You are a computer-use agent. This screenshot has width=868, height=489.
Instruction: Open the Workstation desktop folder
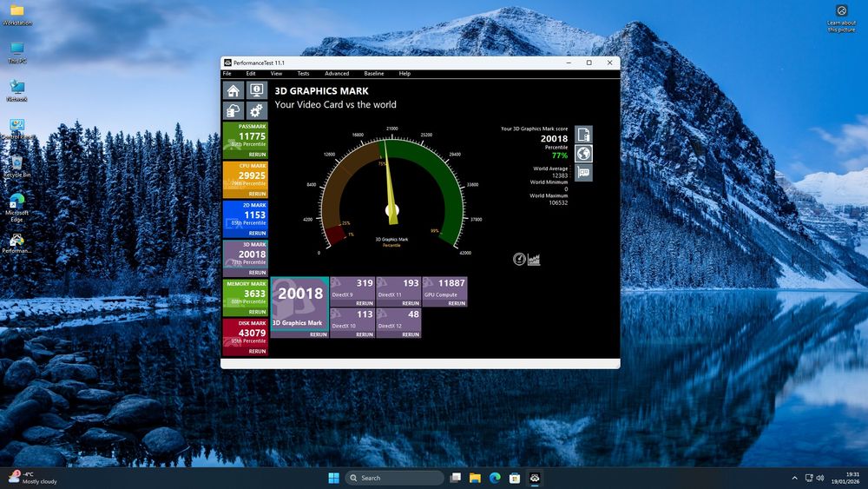point(17,15)
